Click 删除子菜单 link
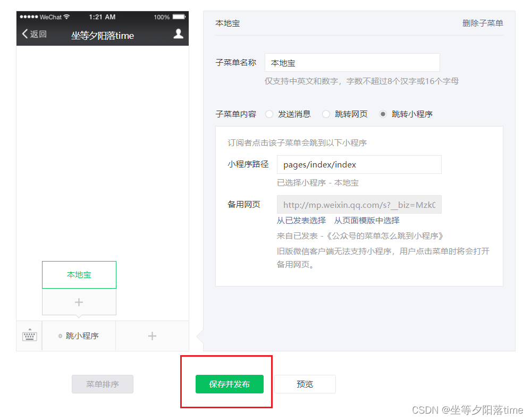The image size is (531, 420). 483,23
